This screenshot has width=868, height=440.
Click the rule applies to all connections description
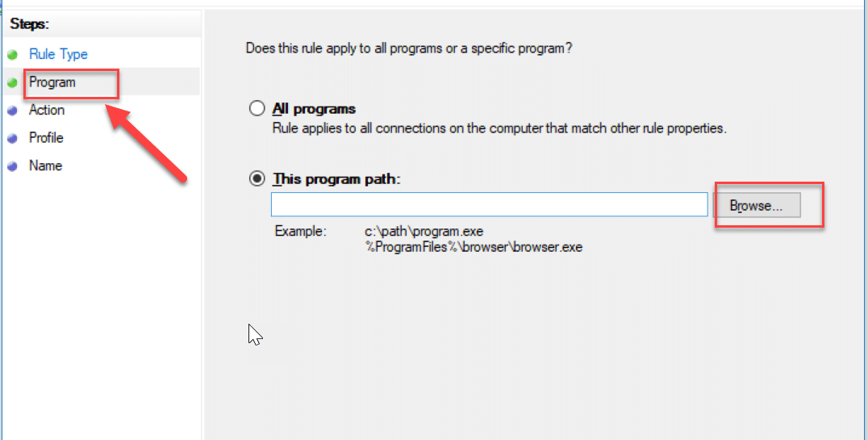point(499,128)
